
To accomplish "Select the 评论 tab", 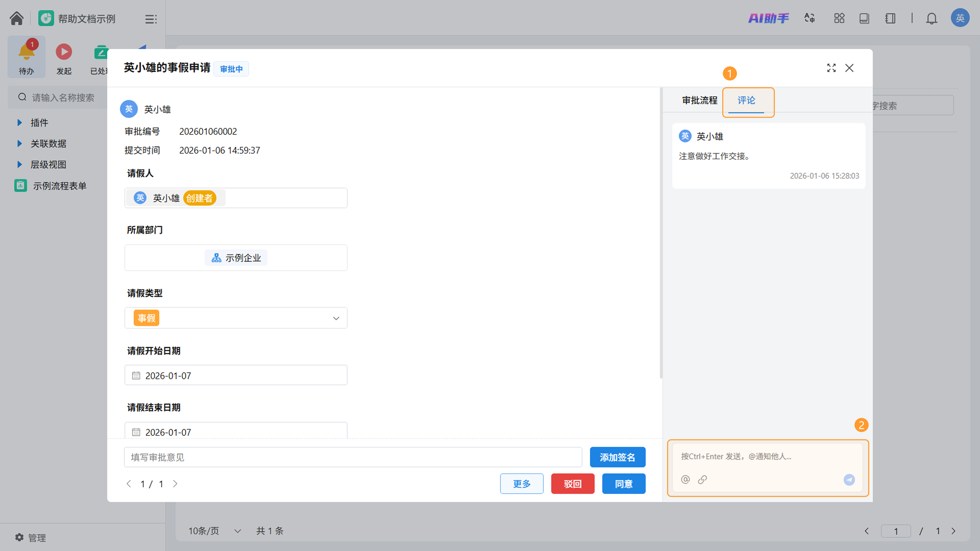I will 746,101.
